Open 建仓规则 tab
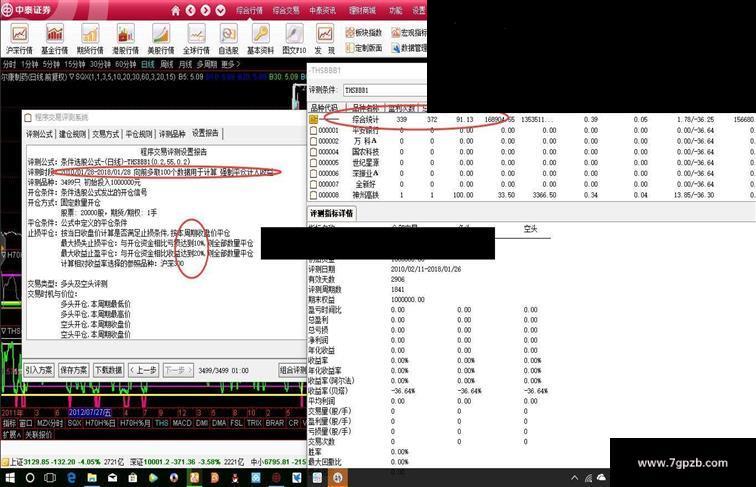756x487 pixels. 72,134
